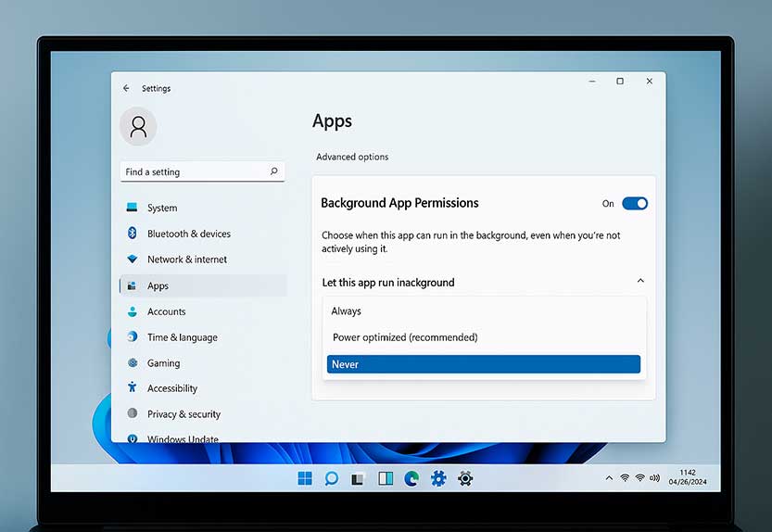Click the Apps sidebar icon
Viewport: 772px width, 532px height.
coord(132,285)
